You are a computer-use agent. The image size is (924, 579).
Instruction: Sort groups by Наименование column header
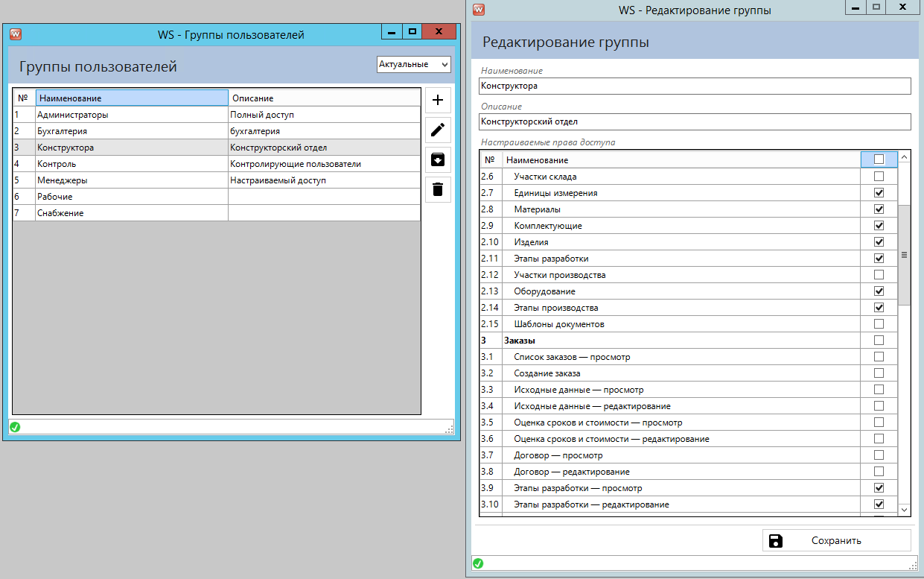(x=132, y=98)
